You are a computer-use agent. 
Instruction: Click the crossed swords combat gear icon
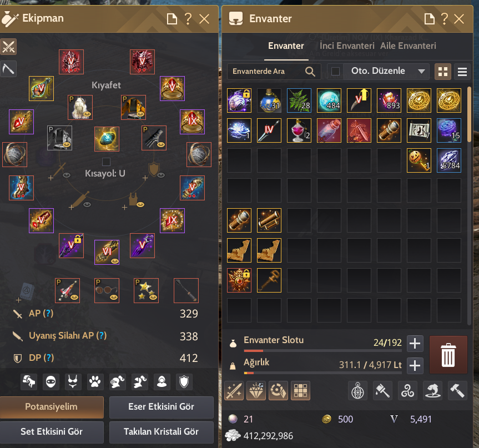(8, 47)
